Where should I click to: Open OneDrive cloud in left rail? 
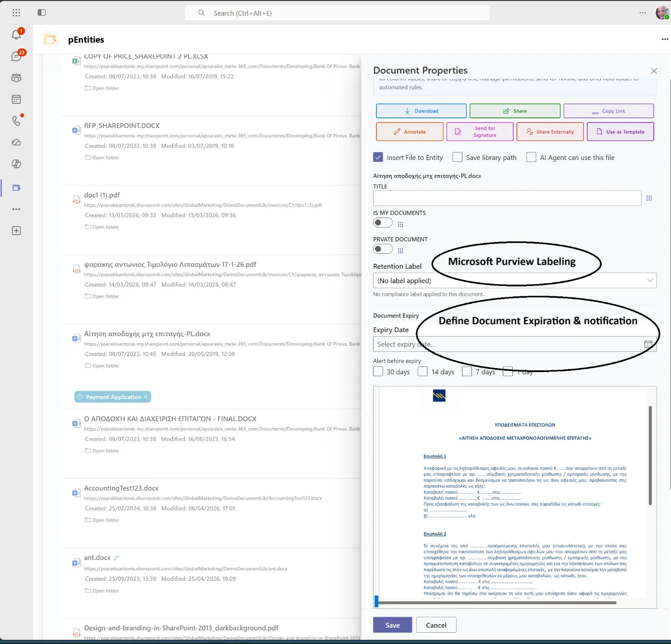(x=16, y=142)
